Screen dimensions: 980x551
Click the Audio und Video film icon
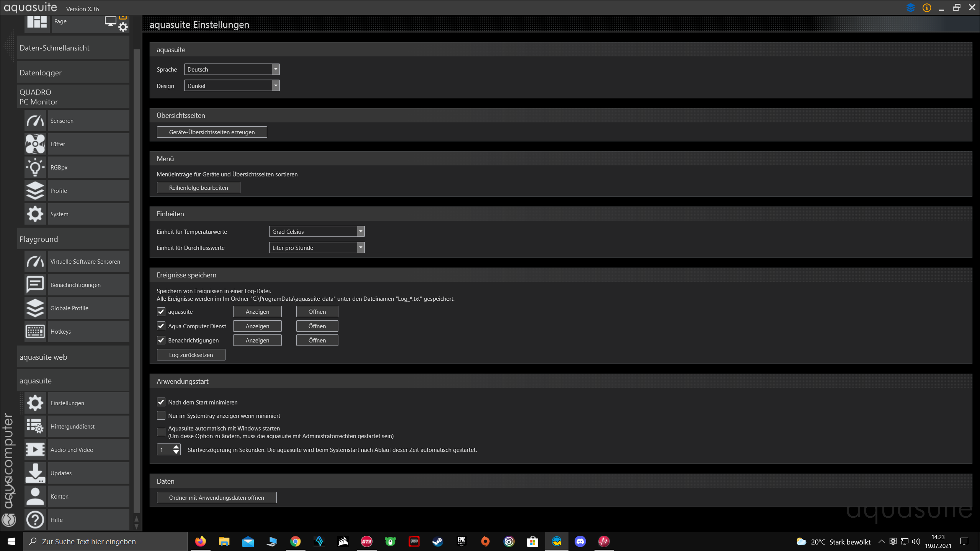(35, 450)
